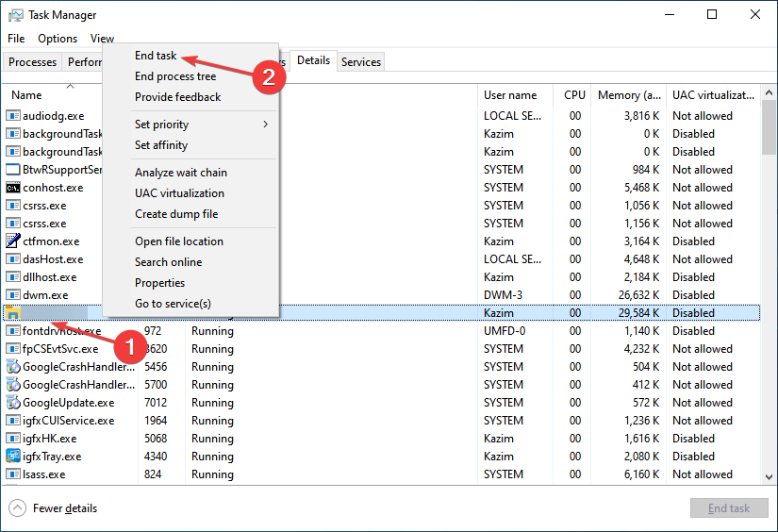Click the bottom End task button
The image size is (778, 532).
tap(729, 508)
